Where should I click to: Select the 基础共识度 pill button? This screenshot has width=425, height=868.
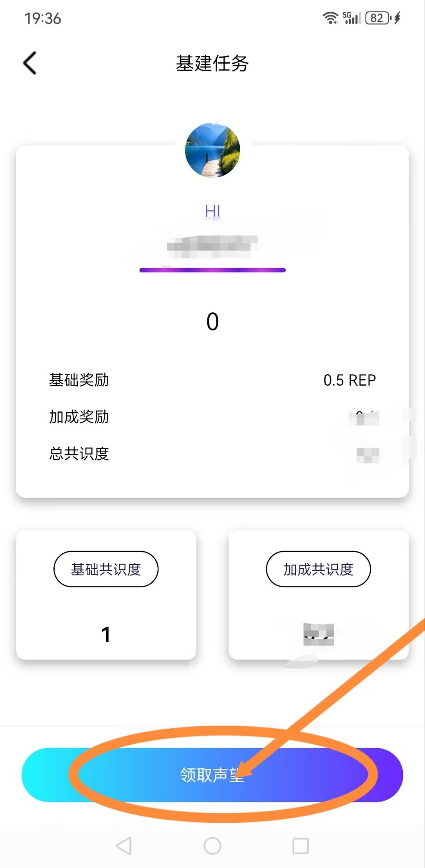pos(106,569)
